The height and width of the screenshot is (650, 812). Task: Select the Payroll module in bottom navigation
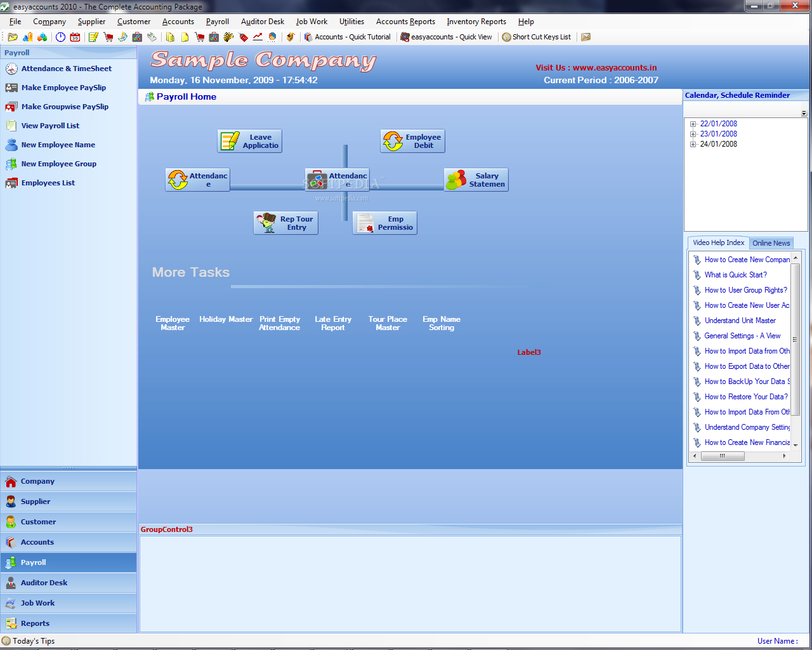69,562
